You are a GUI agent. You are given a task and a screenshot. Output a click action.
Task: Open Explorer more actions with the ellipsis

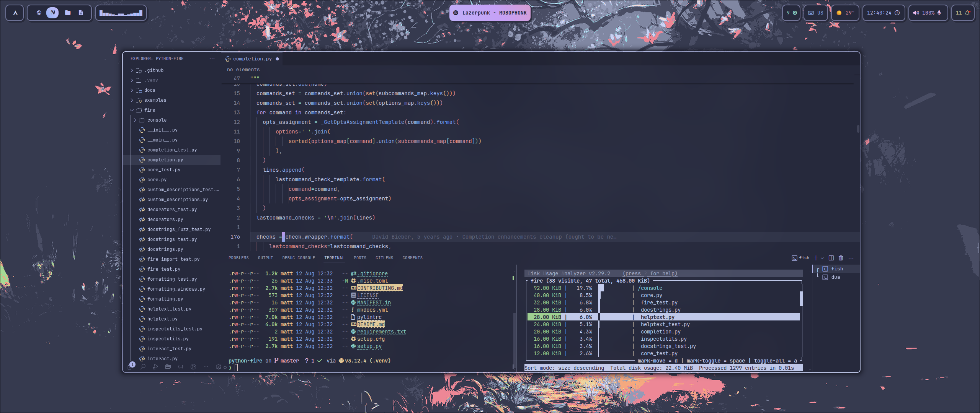click(212, 59)
